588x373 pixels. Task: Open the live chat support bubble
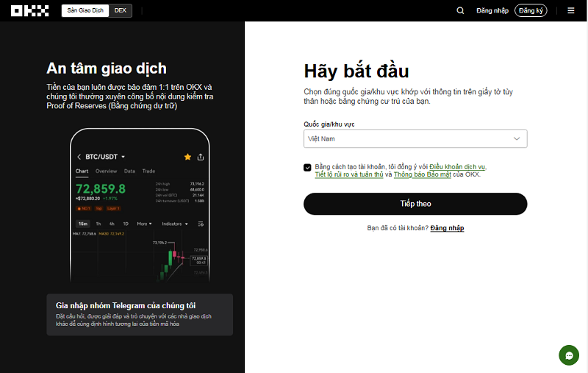[569, 355]
